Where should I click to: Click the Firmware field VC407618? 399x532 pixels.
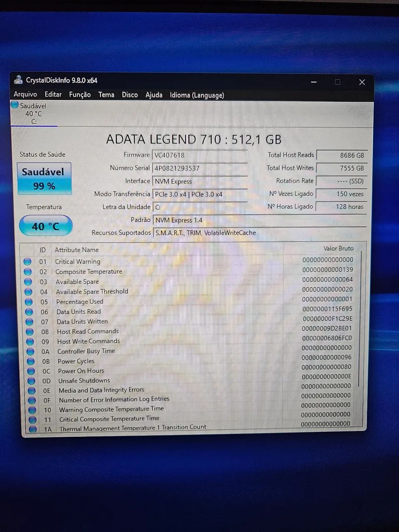tap(199, 155)
